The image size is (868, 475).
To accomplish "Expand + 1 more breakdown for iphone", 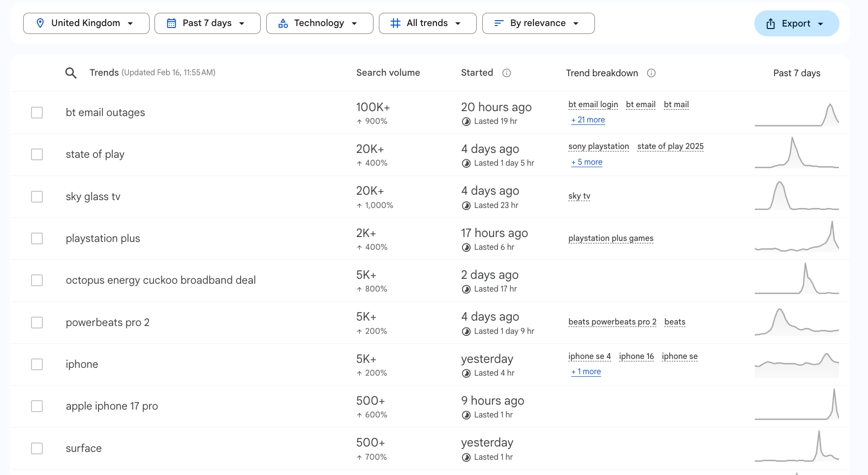I will (x=586, y=372).
